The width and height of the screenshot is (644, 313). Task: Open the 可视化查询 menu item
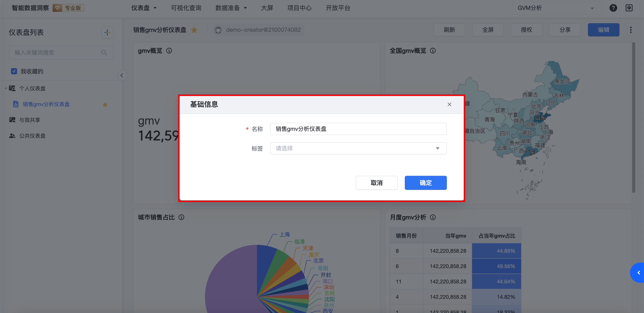[x=186, y=8]
